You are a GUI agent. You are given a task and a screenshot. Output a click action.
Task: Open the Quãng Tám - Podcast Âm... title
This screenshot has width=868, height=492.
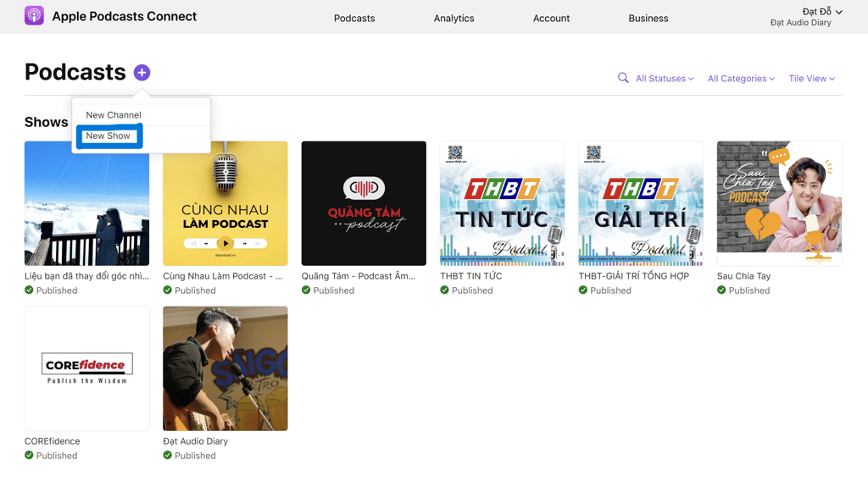tap(359, 276)
